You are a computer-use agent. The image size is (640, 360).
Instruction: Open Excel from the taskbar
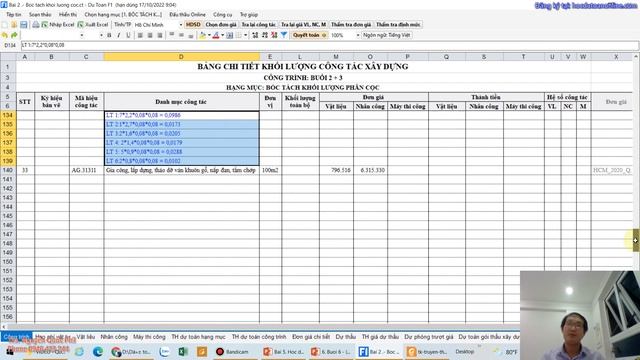(x=183, y=351)
